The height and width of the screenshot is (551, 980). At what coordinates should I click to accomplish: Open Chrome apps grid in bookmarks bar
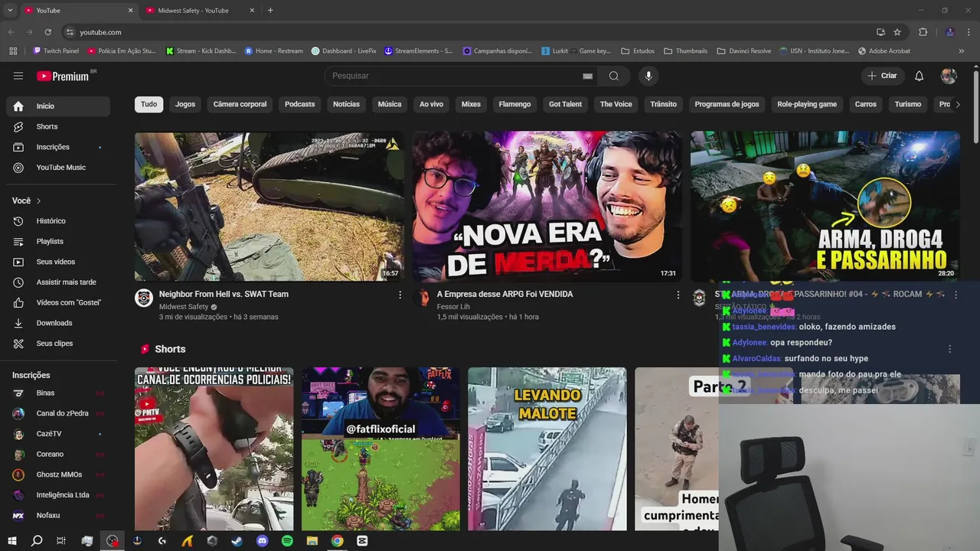[x=13, y=51]
